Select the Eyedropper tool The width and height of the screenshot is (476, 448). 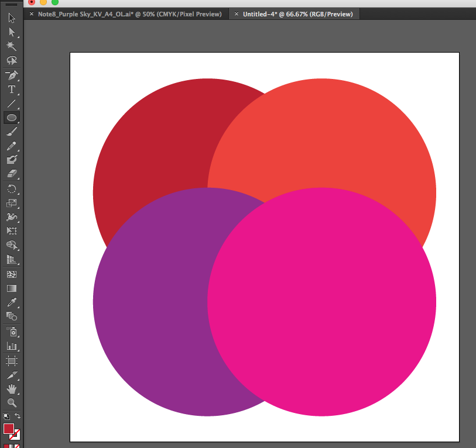click(12, 302)
